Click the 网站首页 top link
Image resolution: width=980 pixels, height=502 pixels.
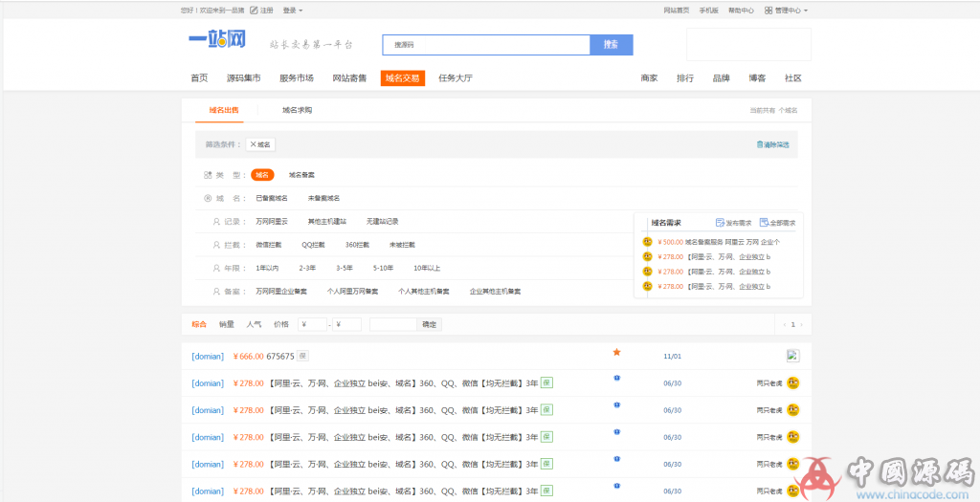coord(677,11)
